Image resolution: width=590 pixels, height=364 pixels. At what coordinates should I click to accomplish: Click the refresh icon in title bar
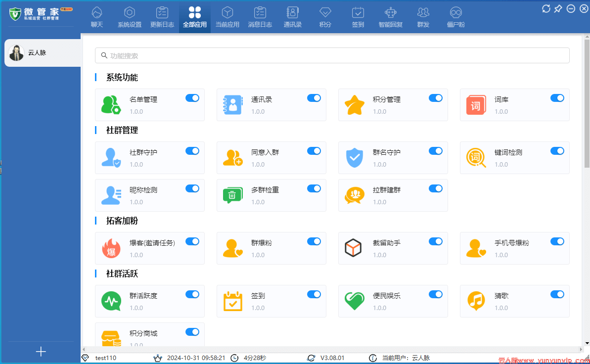(x=546, y=9)
